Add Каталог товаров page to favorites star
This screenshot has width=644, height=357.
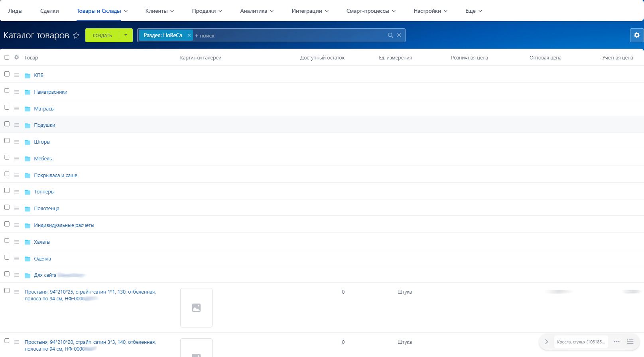coord(76,36)
